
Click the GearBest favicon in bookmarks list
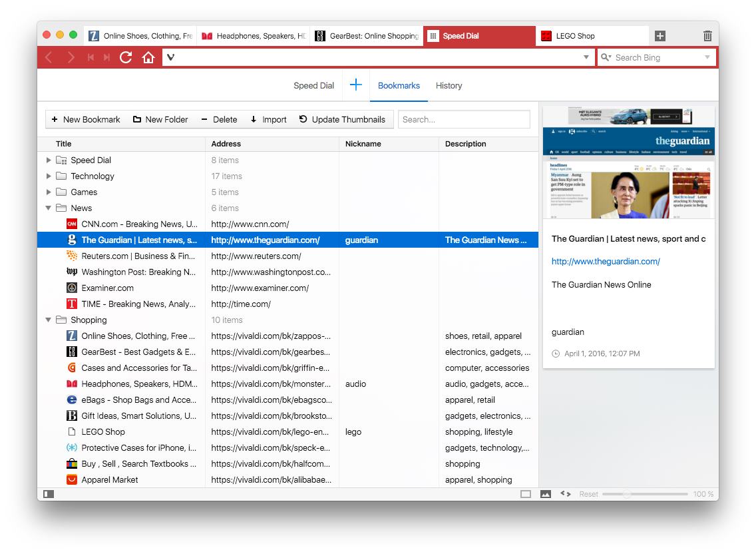(72, 352)
